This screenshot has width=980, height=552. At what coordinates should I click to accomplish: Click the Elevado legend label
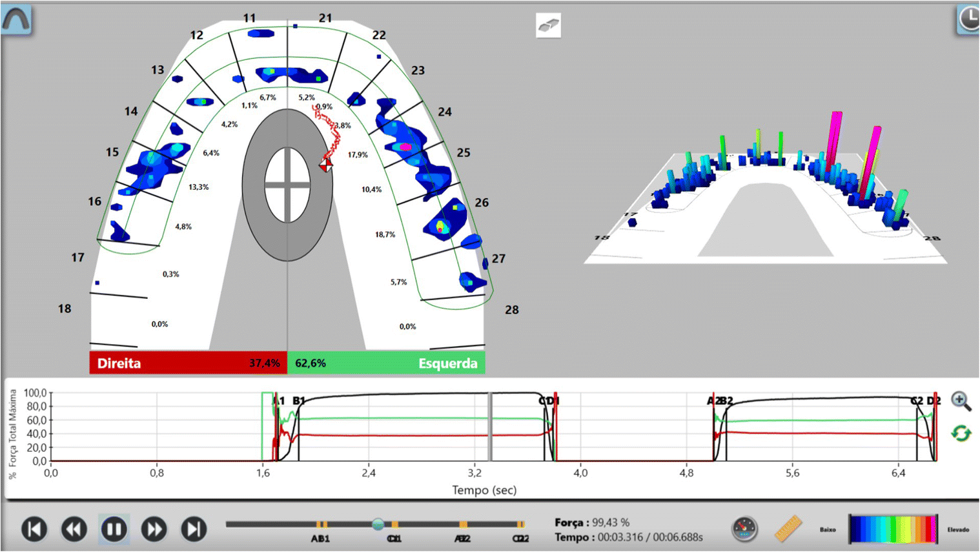point(958,529)
